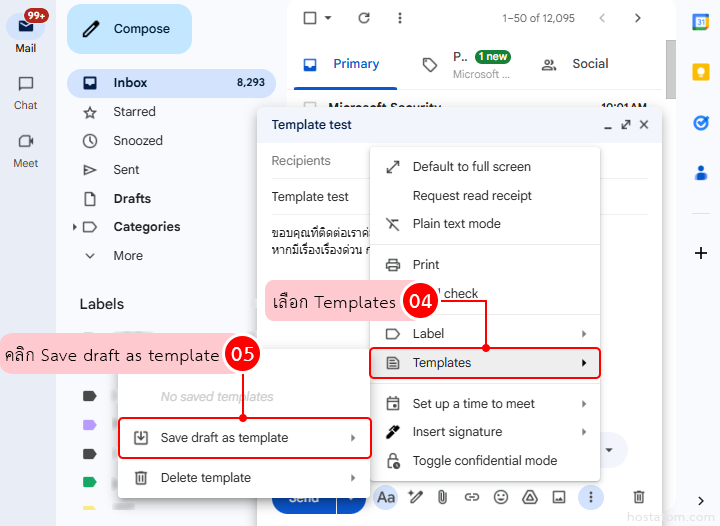Open the Insert signature submenu

(x=485, y=432)
